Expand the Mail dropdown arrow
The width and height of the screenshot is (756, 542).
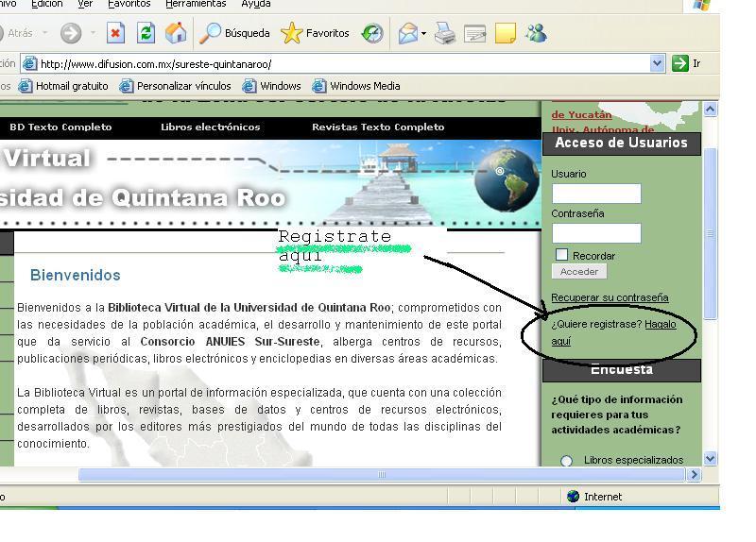pyautogui.click(x=423, y=34)
